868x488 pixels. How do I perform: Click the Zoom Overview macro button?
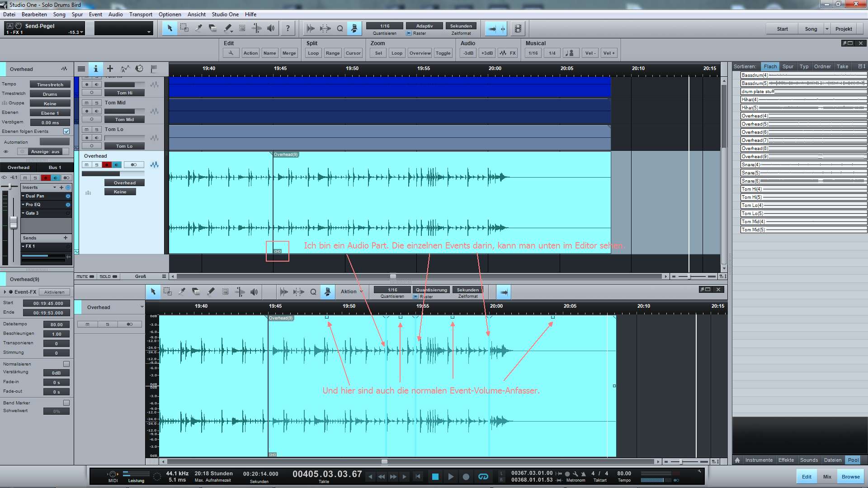tap(420, 53)
